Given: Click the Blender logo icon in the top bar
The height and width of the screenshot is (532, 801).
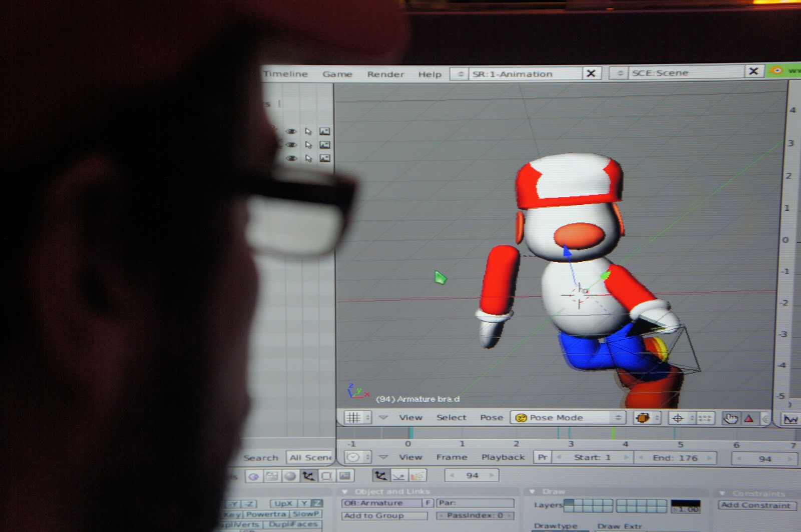Looking at the screenshot, I should tap(776, 71).
